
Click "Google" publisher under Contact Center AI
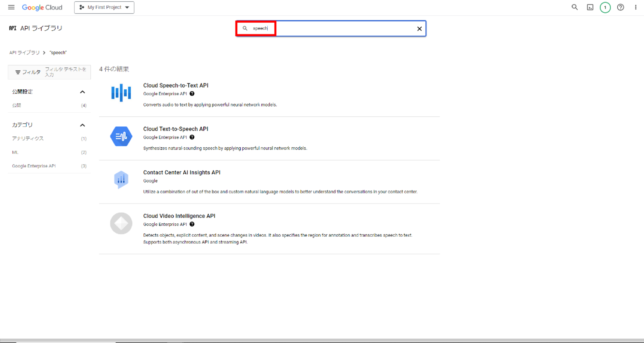point(150,181)
